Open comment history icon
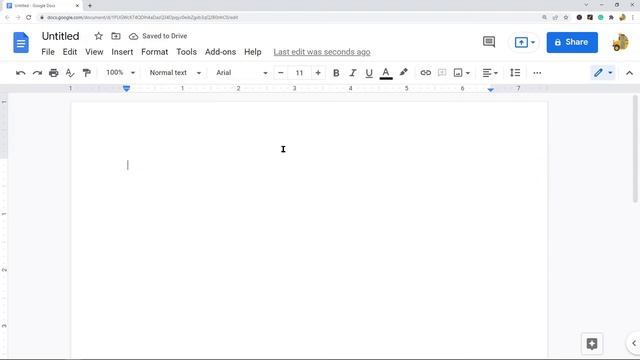Viewport: 640px width, 360px height. pyautogui.click(x=489, y=42)
